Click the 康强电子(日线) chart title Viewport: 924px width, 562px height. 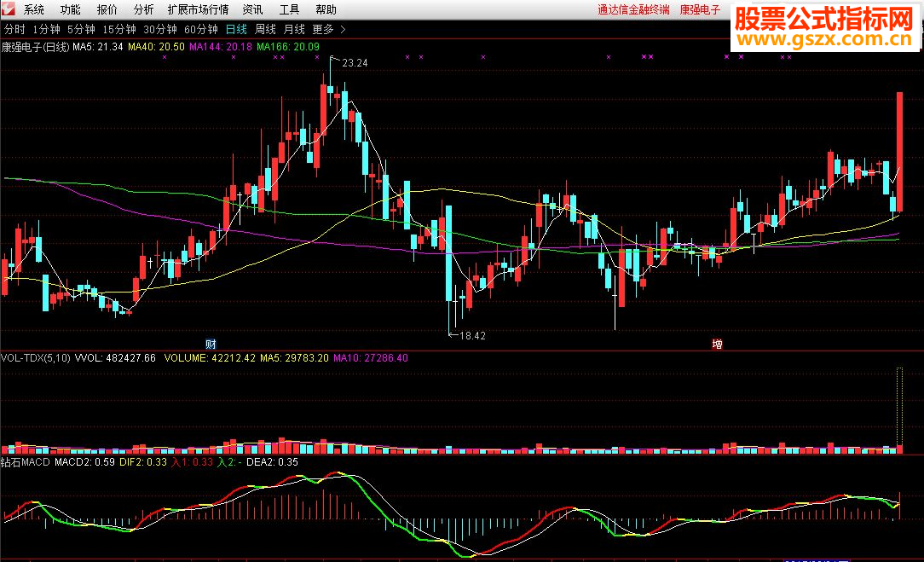[35, 47]
